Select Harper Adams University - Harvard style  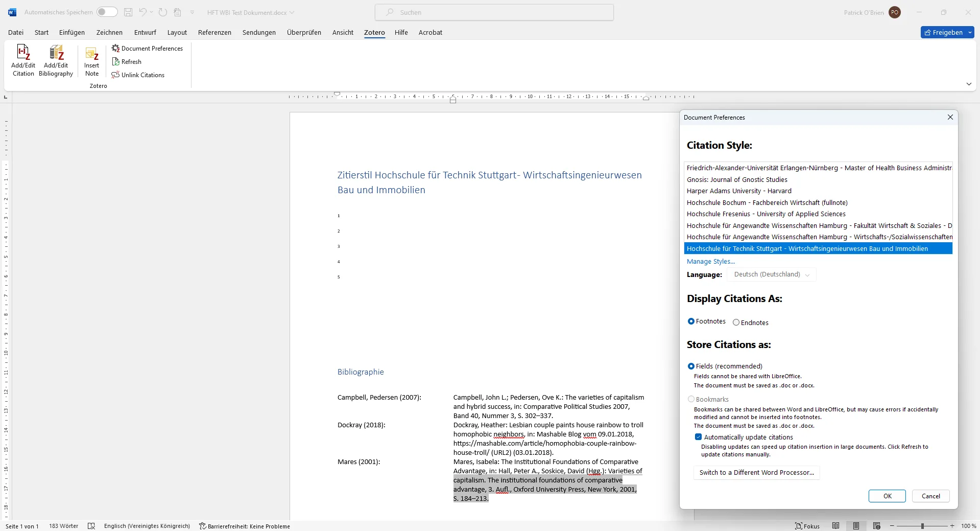tap(818, 191)
